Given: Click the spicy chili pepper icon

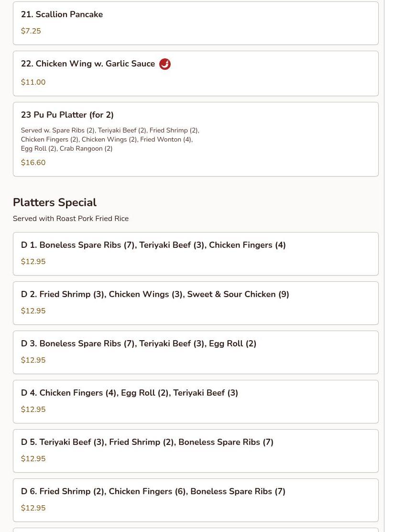Looking at the screenshot, I should click(165, 64).
